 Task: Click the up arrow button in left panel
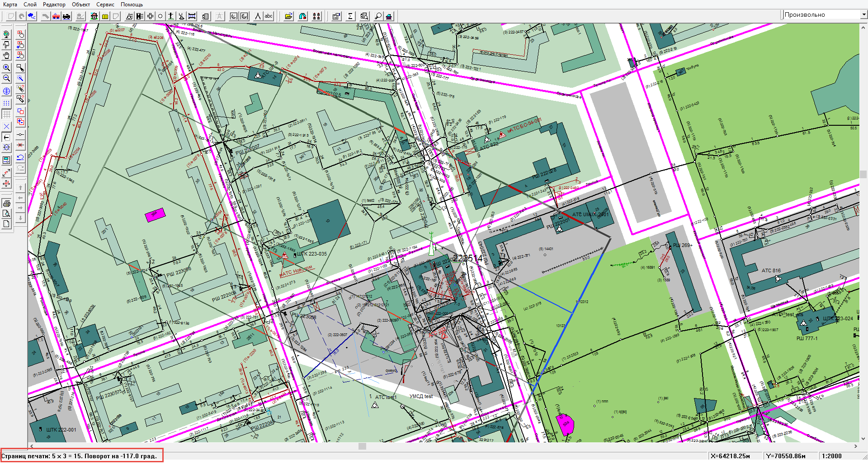[20, 188]
